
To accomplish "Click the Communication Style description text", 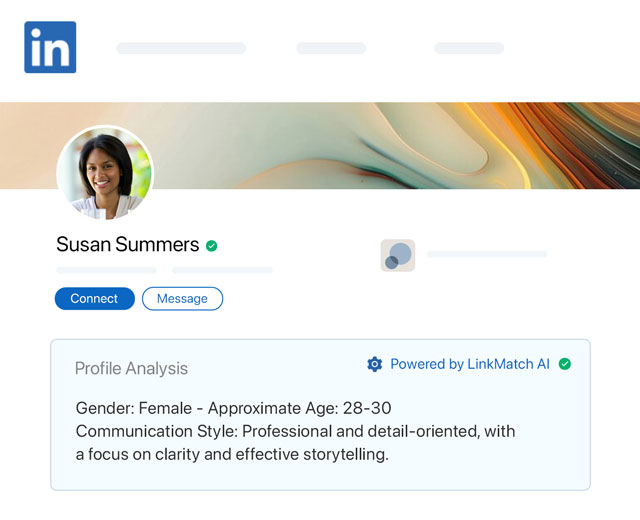I will [x=295, y=442].
